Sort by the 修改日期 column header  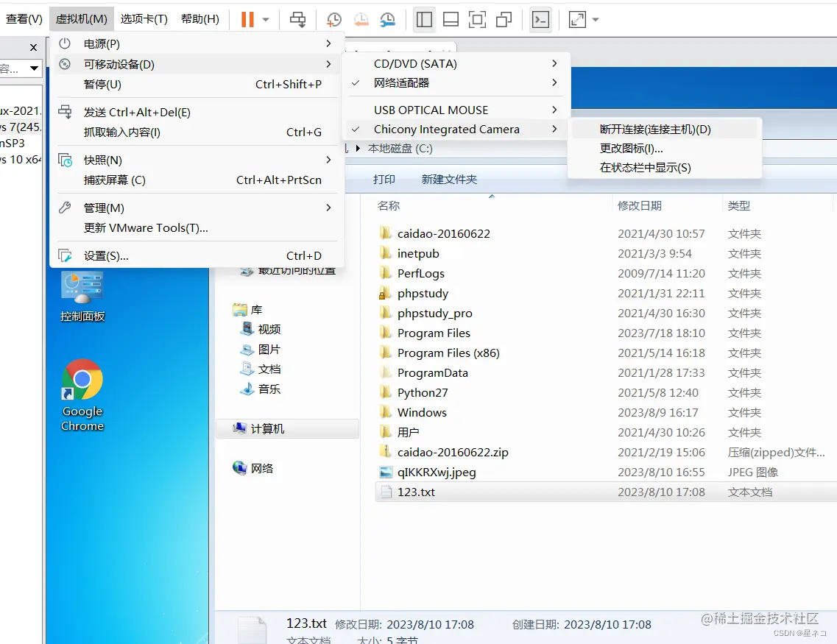click(640, 205)
